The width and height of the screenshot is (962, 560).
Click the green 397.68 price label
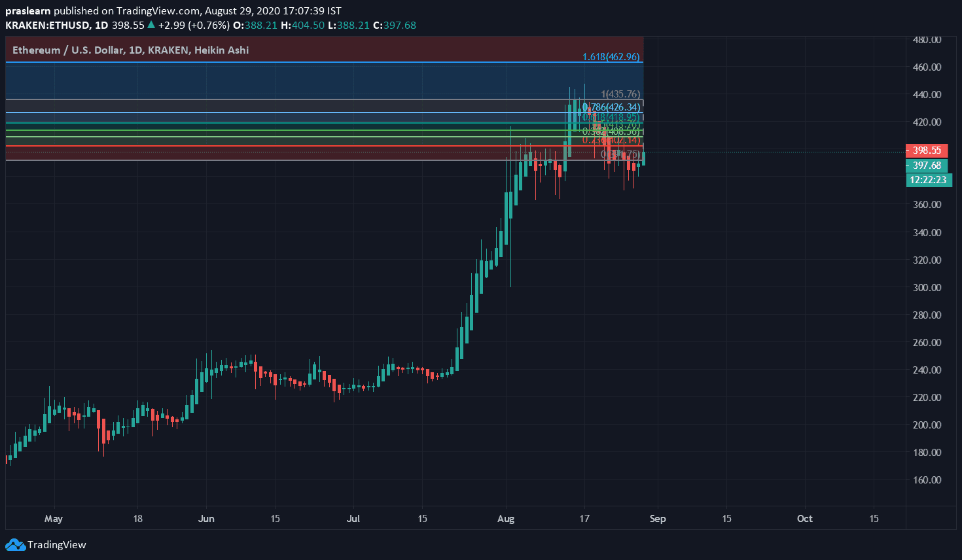click(x=927, y=166)
